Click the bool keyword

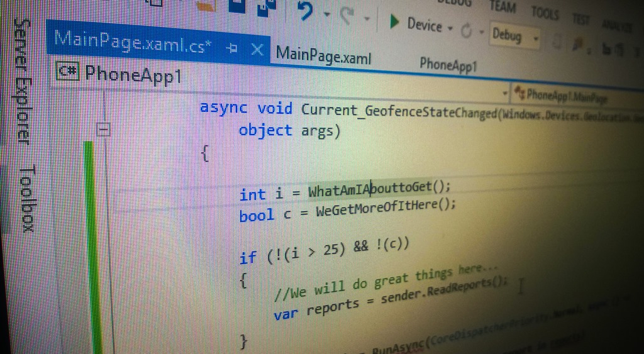tap(257, 215)
